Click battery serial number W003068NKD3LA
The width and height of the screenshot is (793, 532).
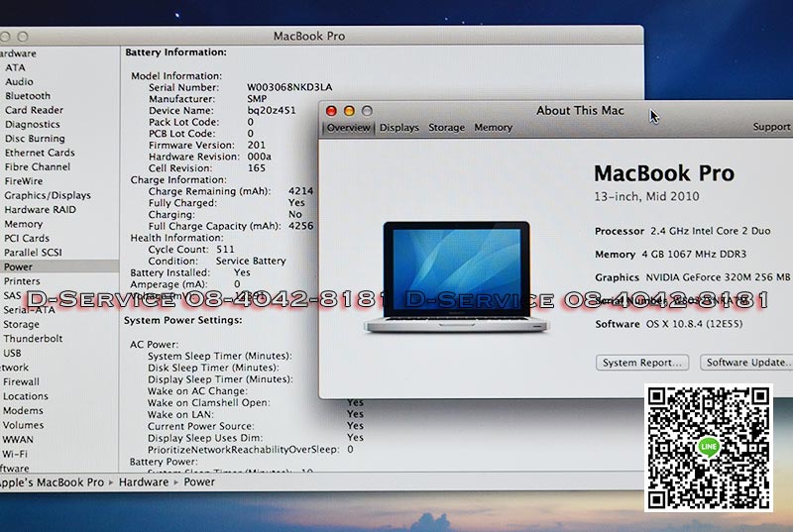(289, 87)
